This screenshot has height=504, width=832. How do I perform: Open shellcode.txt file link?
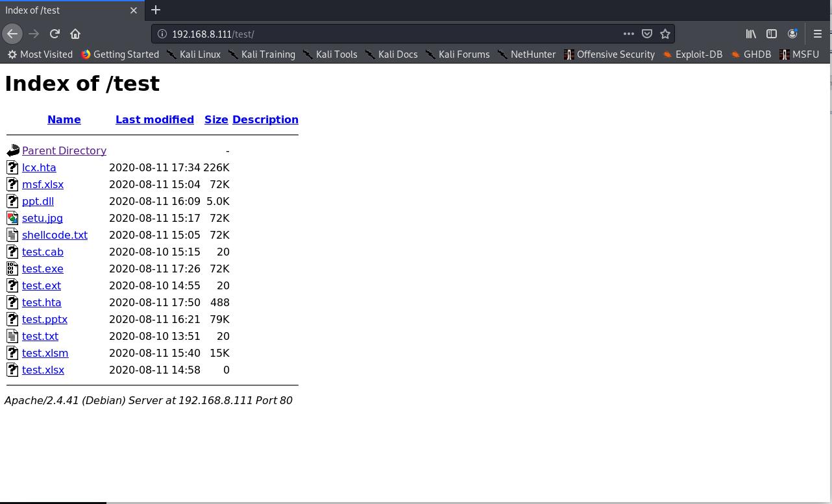pyautogui.click(x=55, y=235)
